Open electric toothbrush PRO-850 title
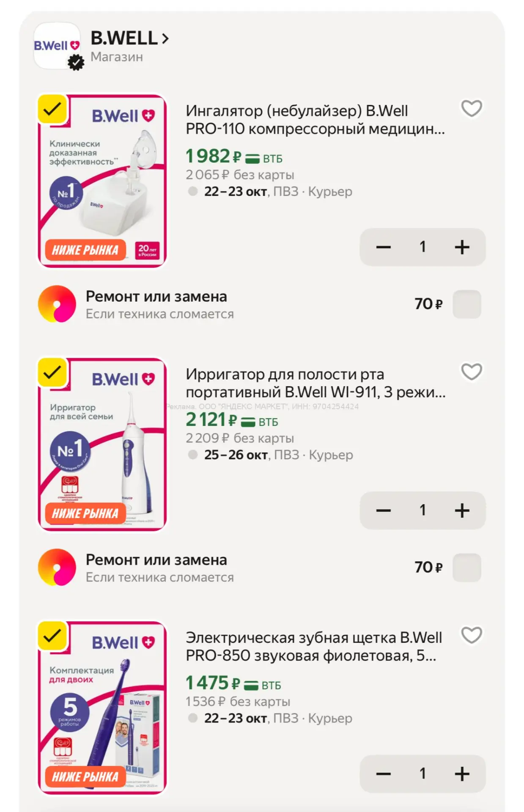Viewport: 524px width, 812px height. pos(314,646)
